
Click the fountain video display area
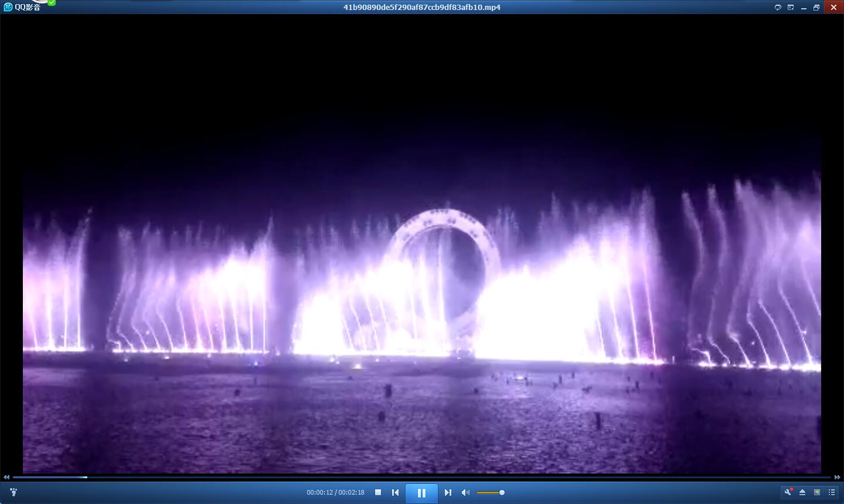click(x=422, y=264)
